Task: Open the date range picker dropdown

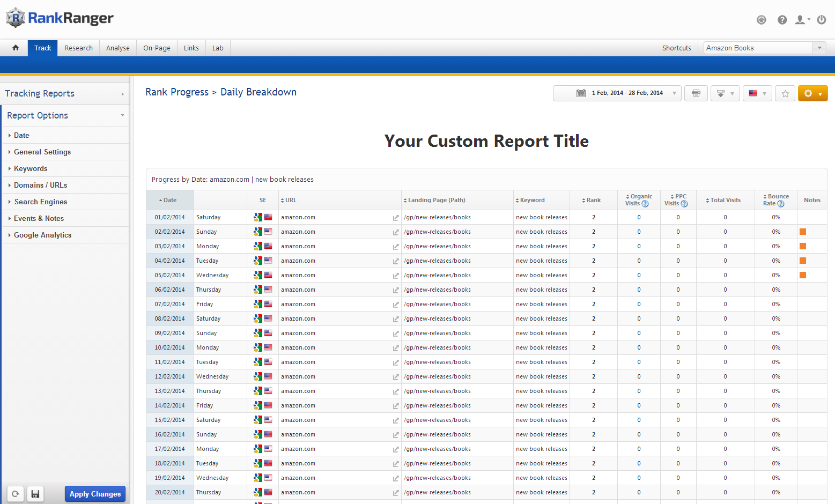Action: coord(617,93)
